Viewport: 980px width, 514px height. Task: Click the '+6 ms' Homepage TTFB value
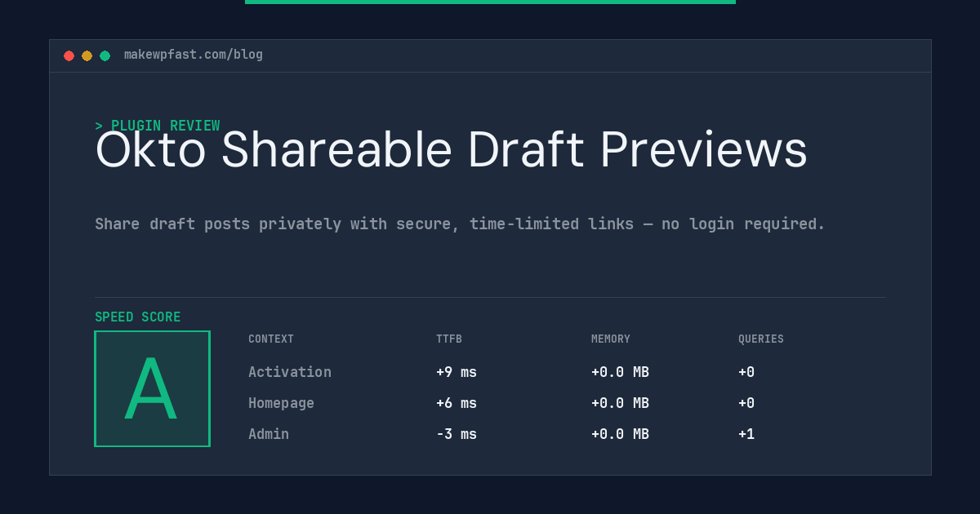[457, 403]
